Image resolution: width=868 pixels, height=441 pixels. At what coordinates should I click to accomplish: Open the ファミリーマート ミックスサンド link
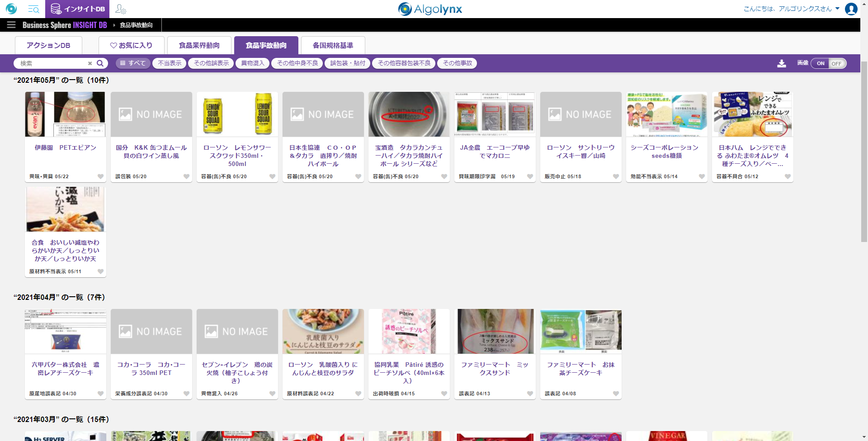pos(495,369)
